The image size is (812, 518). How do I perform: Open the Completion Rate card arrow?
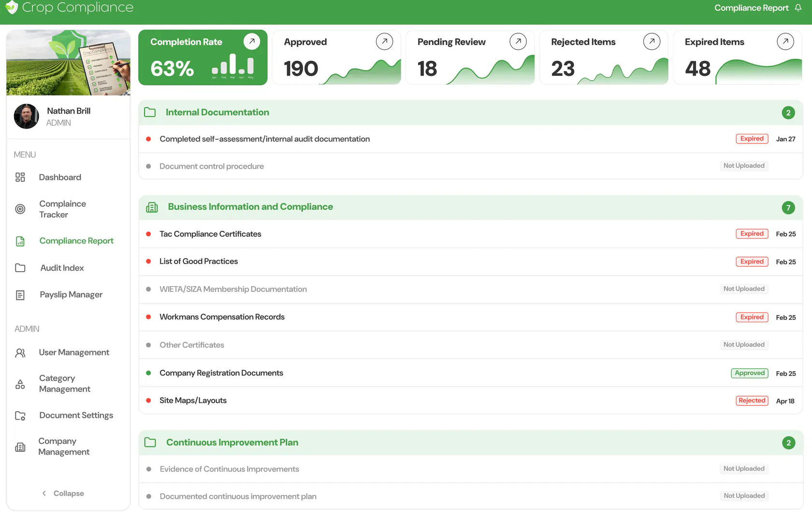coord(251,42)
